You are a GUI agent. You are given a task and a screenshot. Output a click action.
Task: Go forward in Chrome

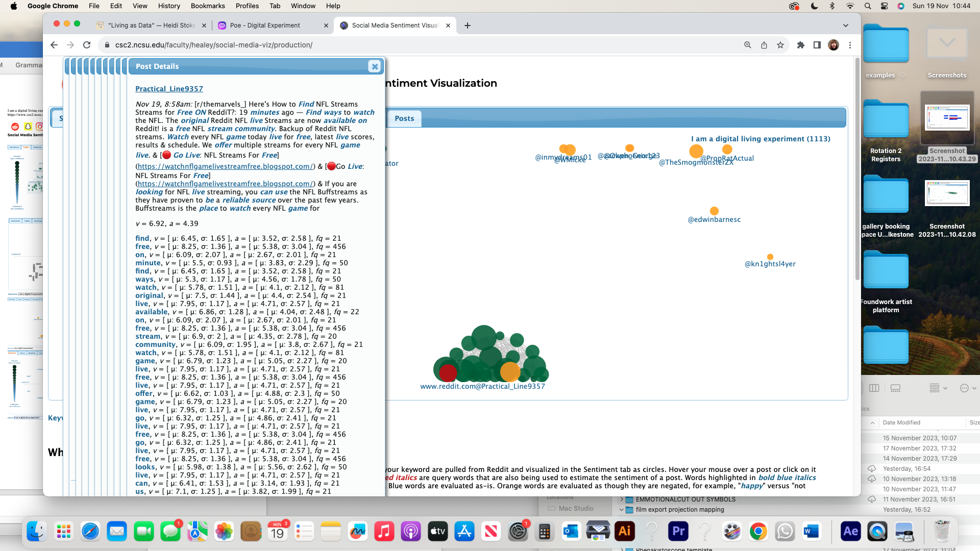coord(70,45)
